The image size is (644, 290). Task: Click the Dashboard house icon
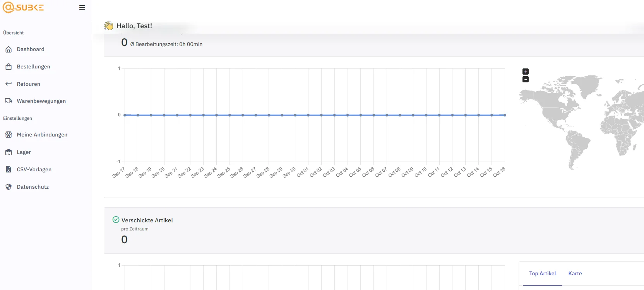point(9,49)
